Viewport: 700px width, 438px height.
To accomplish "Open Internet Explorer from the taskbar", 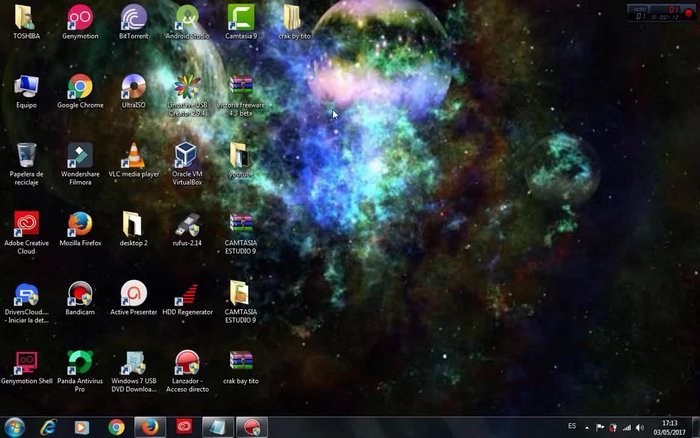I will 48,427.
